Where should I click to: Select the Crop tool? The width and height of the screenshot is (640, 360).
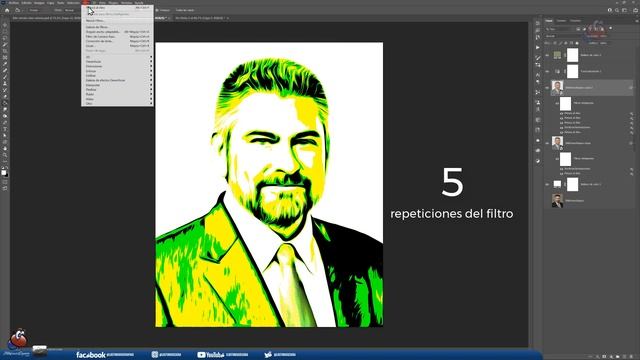click(x=5, y=51)
